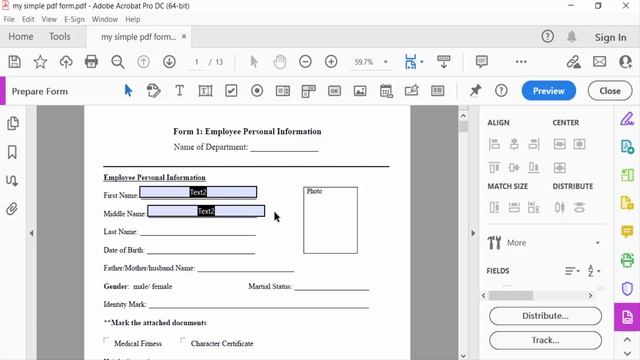
Task: Open the View menu
Action: pos(49,19)
